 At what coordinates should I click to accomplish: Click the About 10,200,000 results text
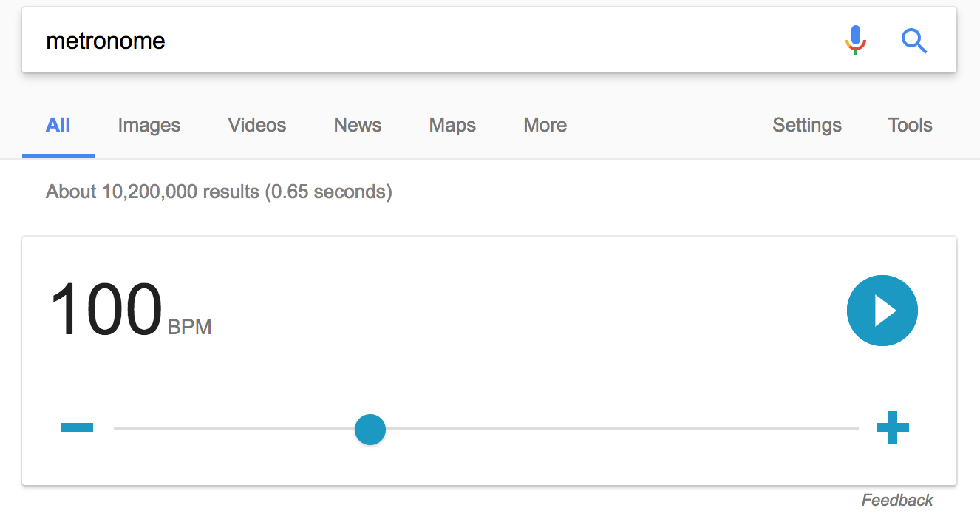click(x=219, y=192)
